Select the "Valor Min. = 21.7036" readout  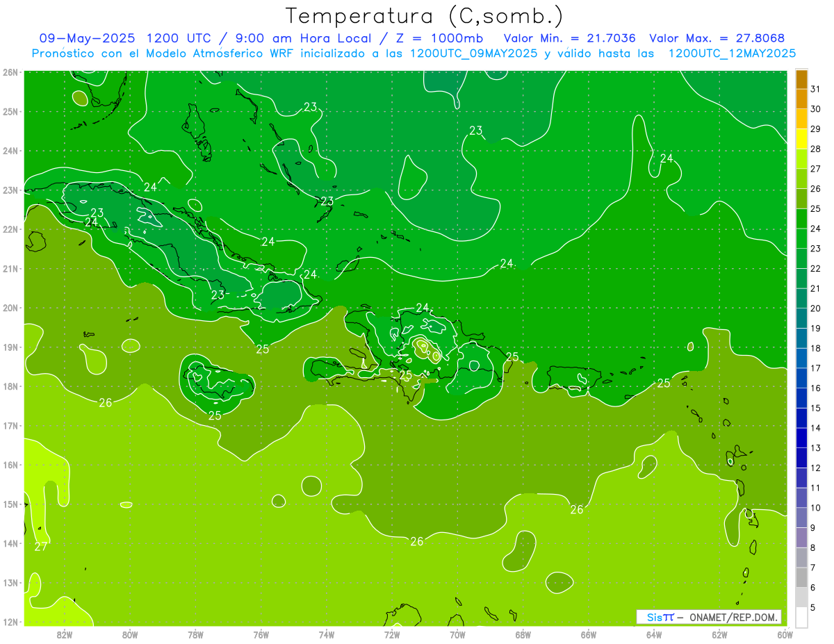click(x=571, y=38)
